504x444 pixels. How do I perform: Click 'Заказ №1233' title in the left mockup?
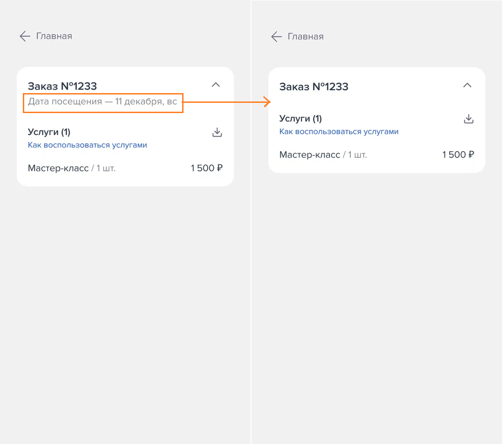[x=62, y=86]
